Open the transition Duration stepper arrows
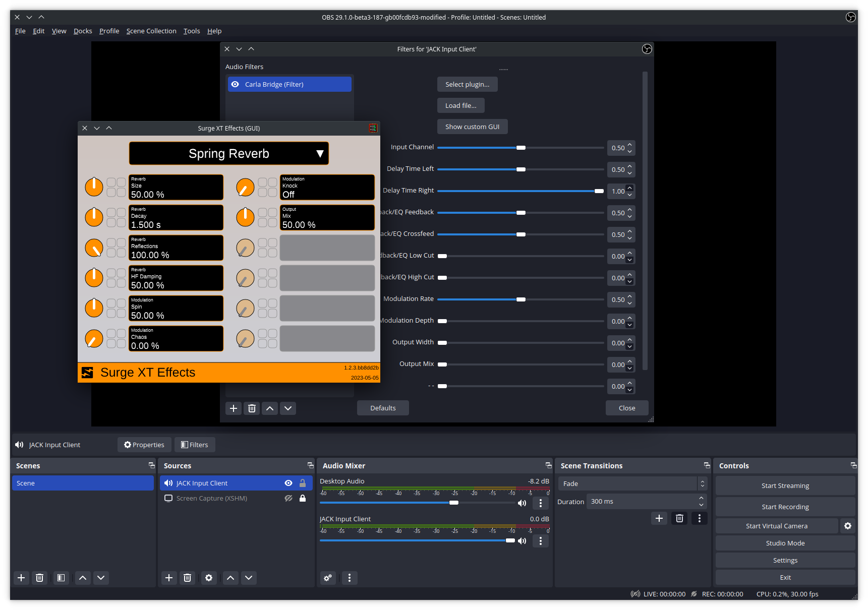The image size is (868, 610). point(701,501)
